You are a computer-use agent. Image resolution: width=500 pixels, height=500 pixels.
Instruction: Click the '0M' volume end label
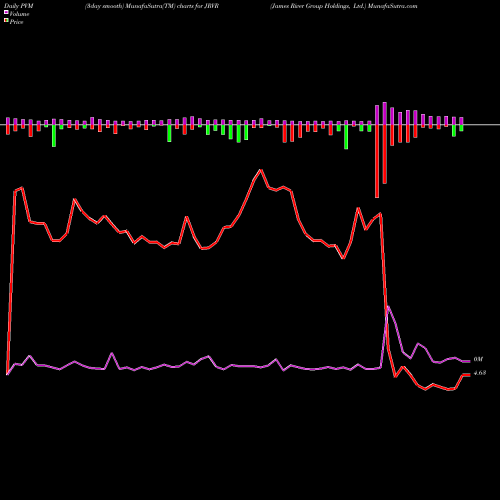pyautogui.click(x=478, y=359)
